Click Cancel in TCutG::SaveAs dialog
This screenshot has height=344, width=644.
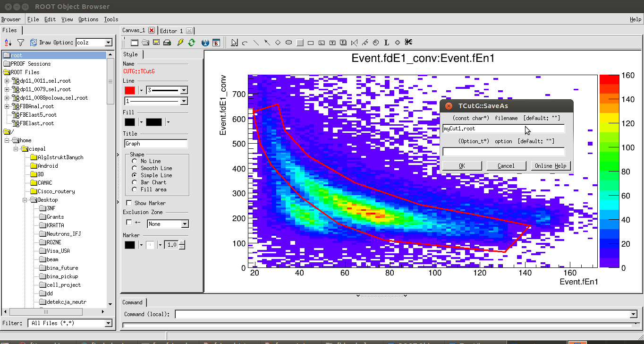coord(506,166)
